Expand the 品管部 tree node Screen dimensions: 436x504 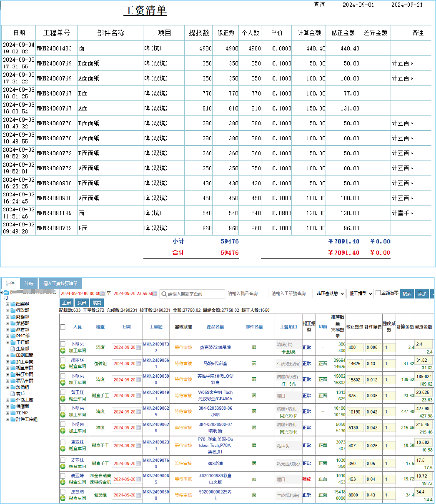(x=8, y=330)
